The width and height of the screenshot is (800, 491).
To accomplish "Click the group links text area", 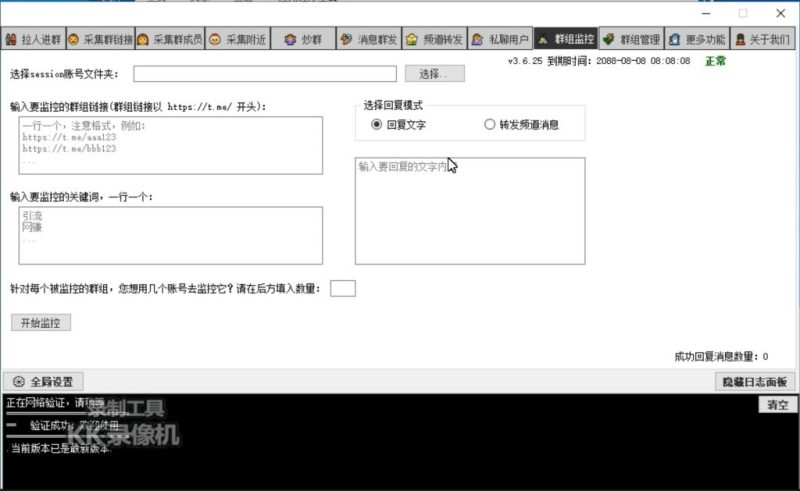I will click(171, 145).
